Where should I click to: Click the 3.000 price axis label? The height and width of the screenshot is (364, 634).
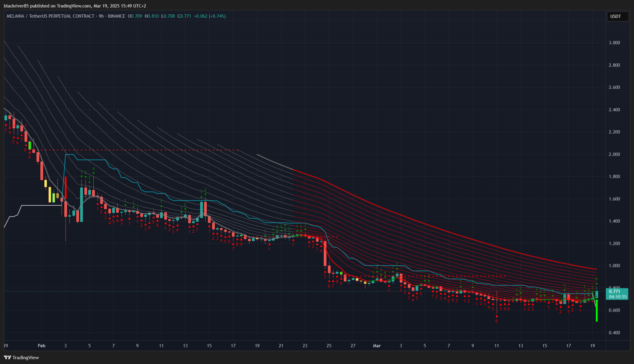[614, 43]
